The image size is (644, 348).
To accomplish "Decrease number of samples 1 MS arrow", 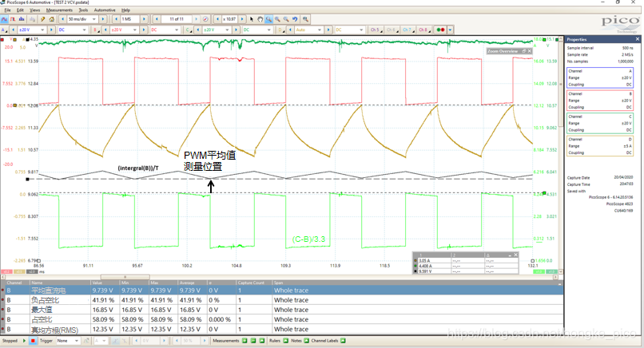I will [116, 19].
